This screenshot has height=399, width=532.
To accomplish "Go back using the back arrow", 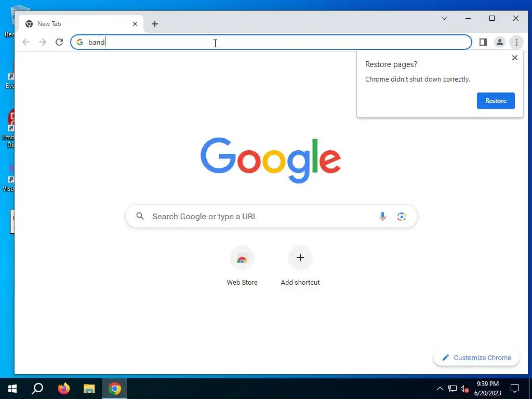I will coord(26,42).
